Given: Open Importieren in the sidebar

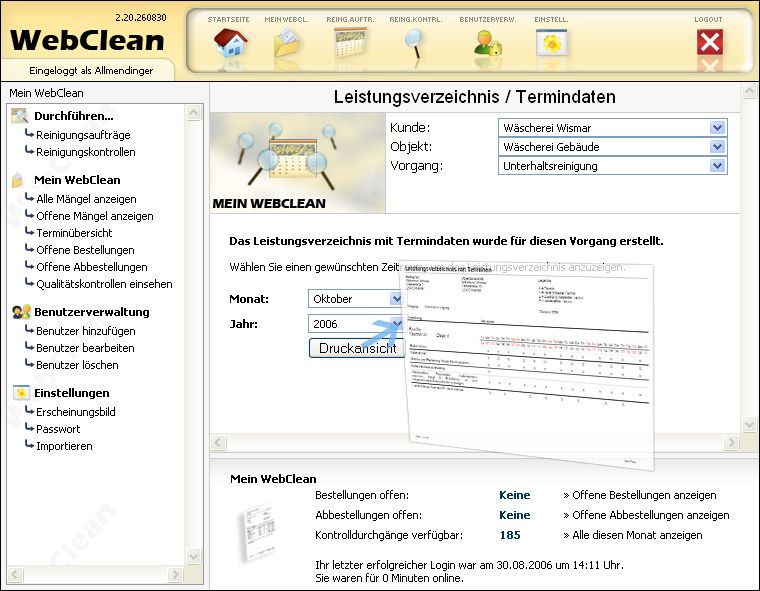Looking at the screenshot, I should [64, 446].
